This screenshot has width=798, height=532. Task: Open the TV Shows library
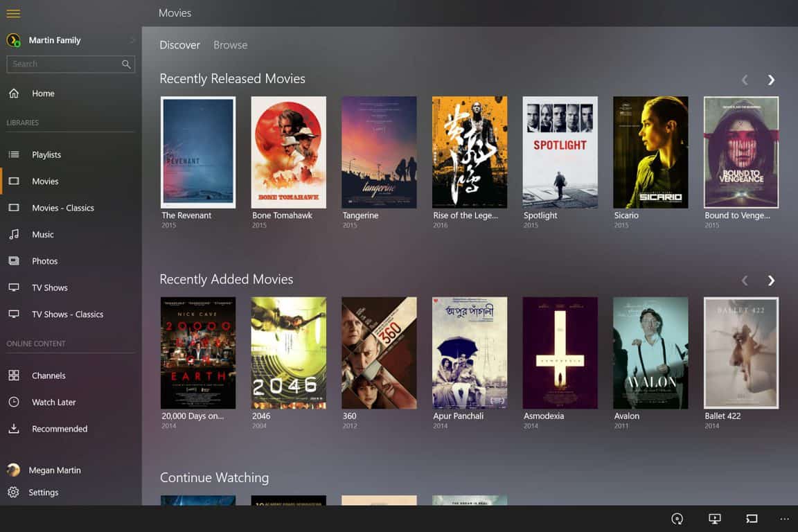[x=50, y=287]
